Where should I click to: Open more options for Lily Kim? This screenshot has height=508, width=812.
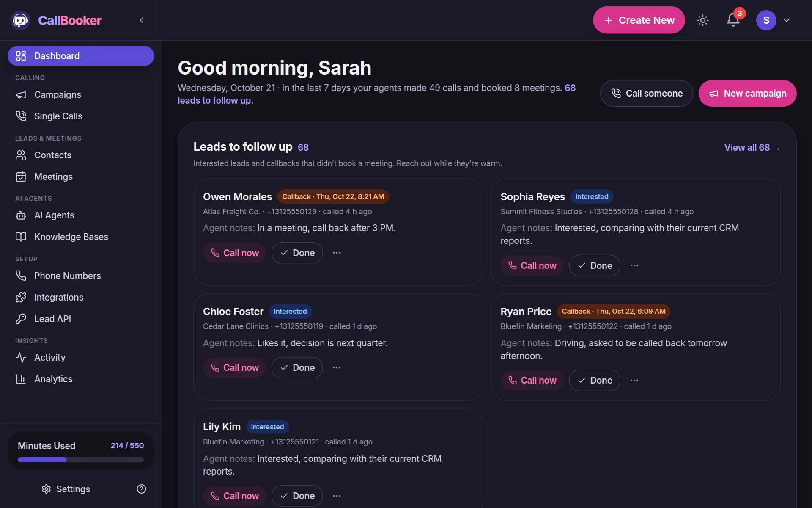coord(337,496)
